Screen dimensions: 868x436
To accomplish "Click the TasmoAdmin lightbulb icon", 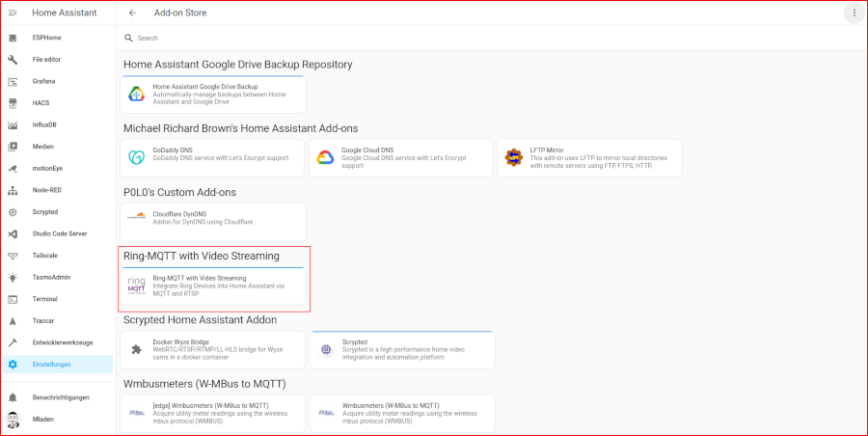I will (x=13, y=278).
